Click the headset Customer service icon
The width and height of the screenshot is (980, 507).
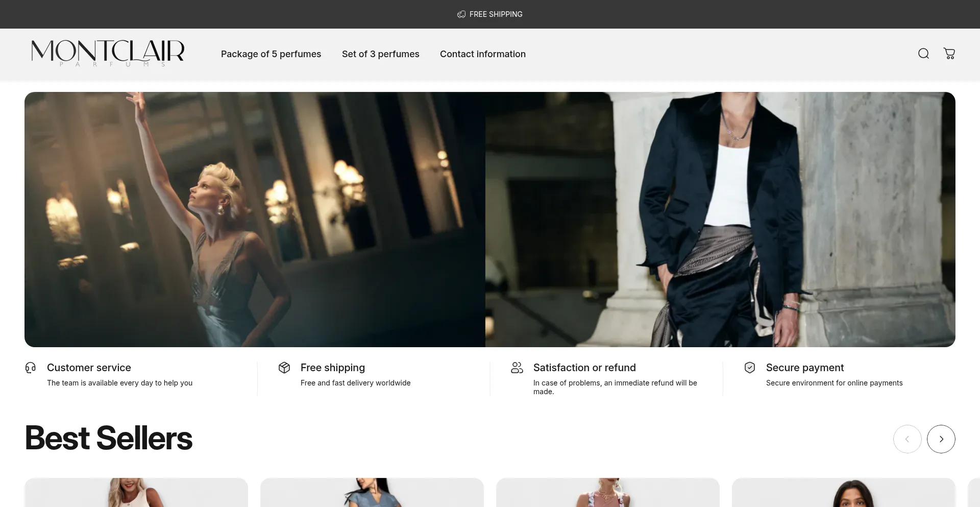pyautogui.click(x=31, y=368)
